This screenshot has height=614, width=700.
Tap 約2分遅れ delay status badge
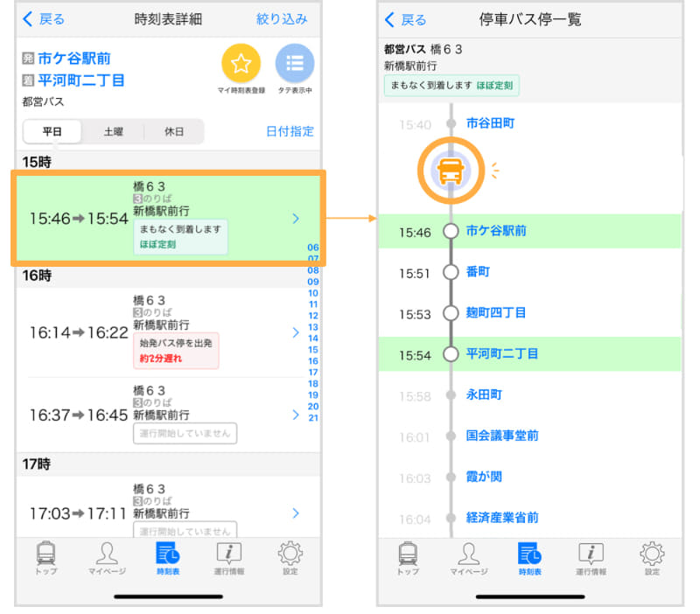coord(176,351)
